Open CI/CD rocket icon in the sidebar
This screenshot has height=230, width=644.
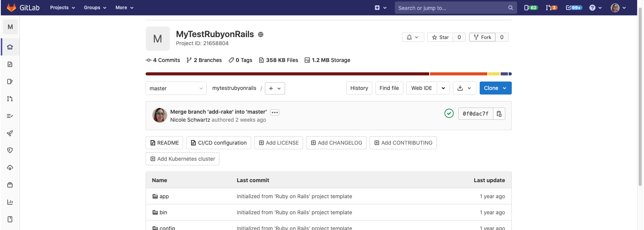[x=10, y=133]
